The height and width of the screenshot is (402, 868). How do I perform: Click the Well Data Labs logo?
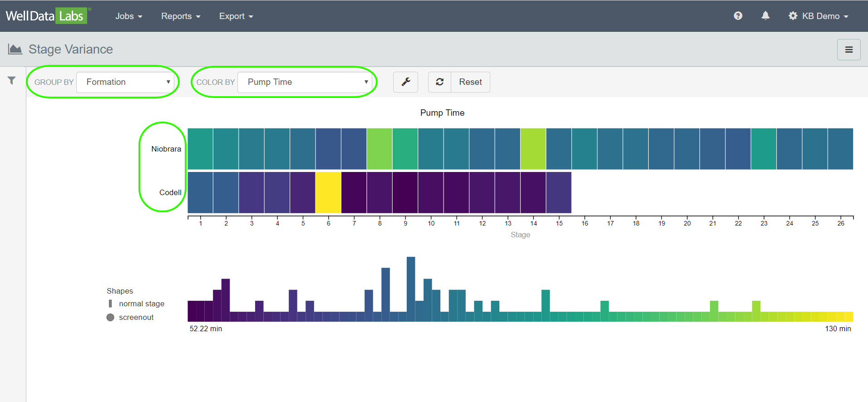pyautogui.click(x=45, y=16)
